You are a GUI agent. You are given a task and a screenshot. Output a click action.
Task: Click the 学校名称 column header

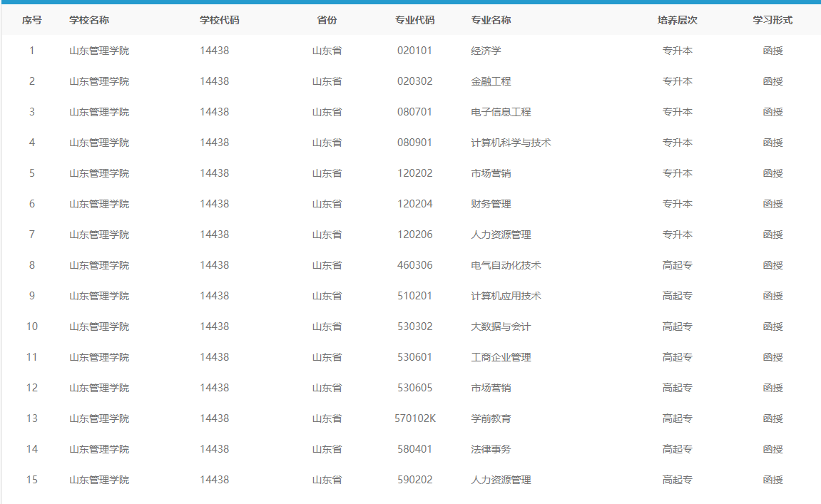[x=89, y=21]
